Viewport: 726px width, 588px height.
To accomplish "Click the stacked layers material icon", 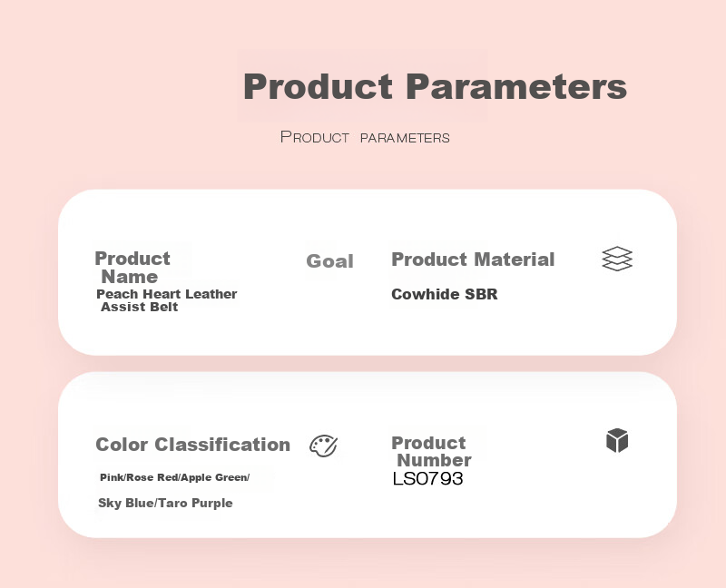I will click(x=617, y=259).
